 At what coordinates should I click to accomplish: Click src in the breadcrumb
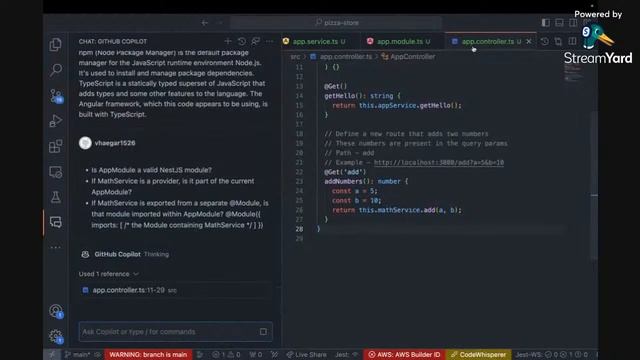click(295, 57)
